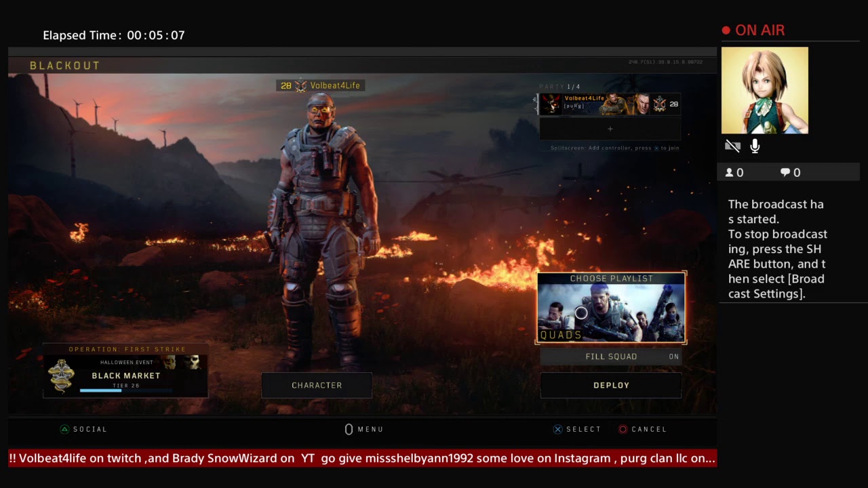Viewport: 868px width, 488px height.
Task: Click the comments speech bubble icon
Action: [785, 173]
